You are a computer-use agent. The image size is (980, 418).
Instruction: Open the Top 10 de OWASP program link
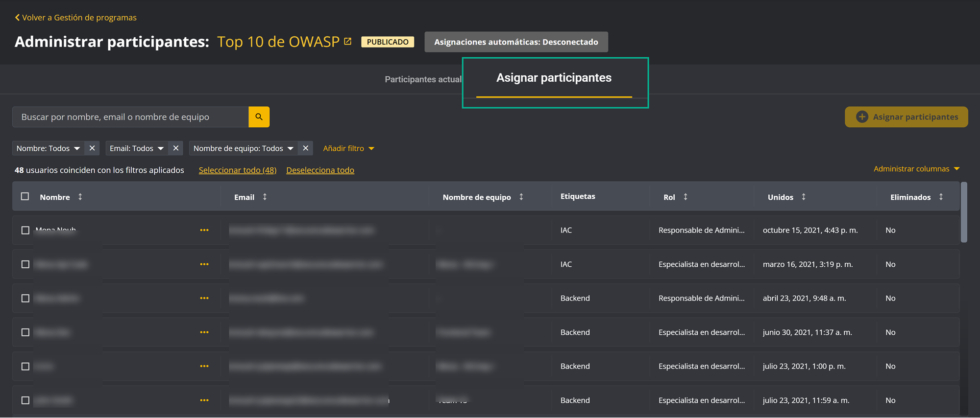[278, 42]
